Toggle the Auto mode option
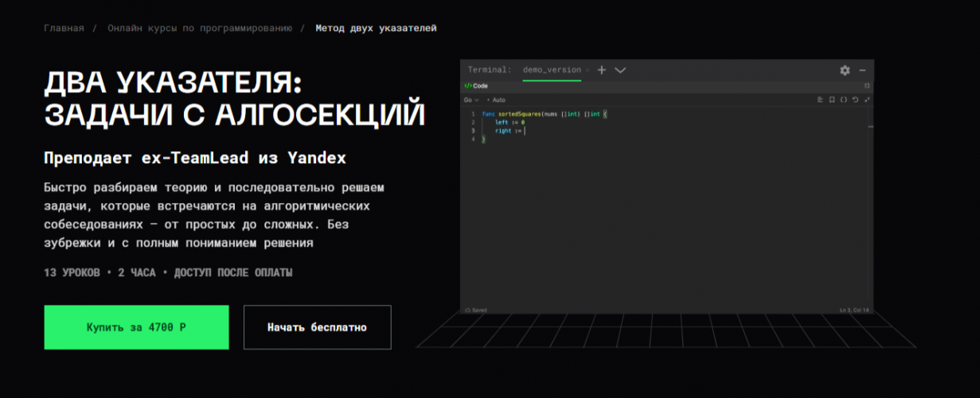This screenshot has width=980, height=398. [498, 100]
